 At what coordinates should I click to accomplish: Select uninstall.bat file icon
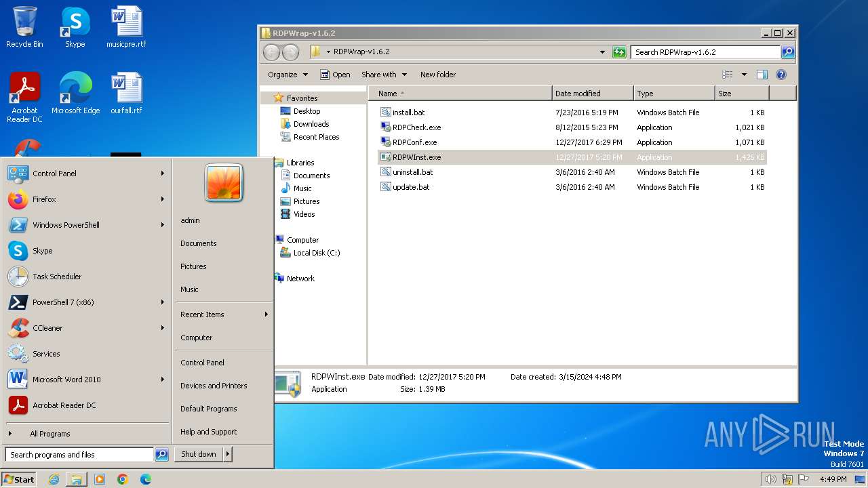click(x=386, y=172)
